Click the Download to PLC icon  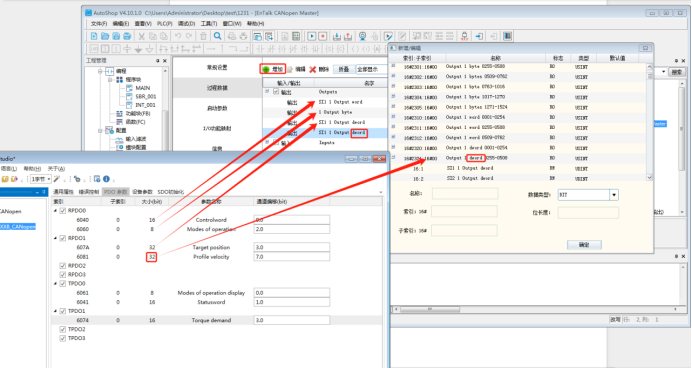click(x=337, y=36)
